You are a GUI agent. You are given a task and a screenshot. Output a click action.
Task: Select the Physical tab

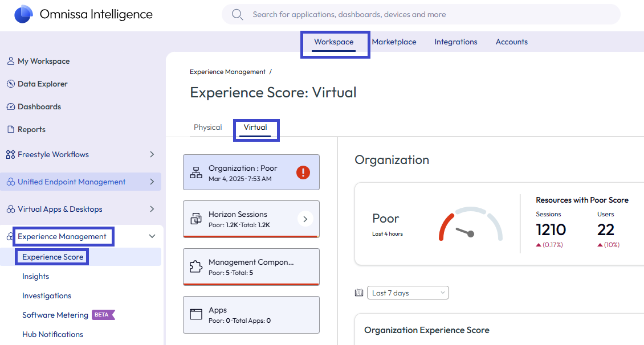click(x=208, y=127)
